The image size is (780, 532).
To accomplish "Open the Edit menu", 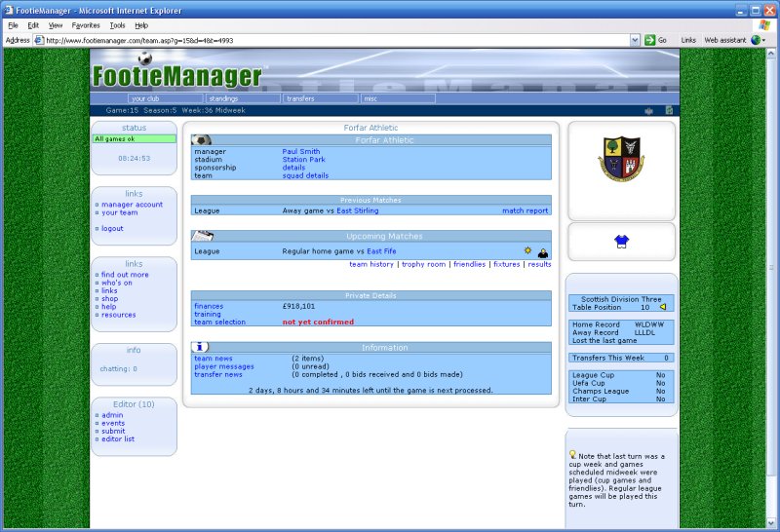I will [x=33, y=25].
